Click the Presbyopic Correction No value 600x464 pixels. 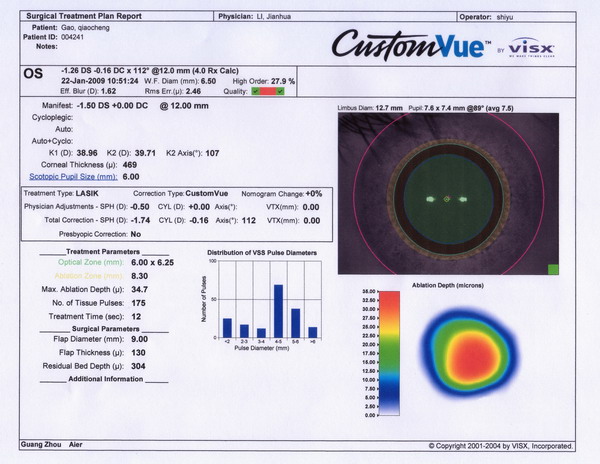click(x=135, y=232)
